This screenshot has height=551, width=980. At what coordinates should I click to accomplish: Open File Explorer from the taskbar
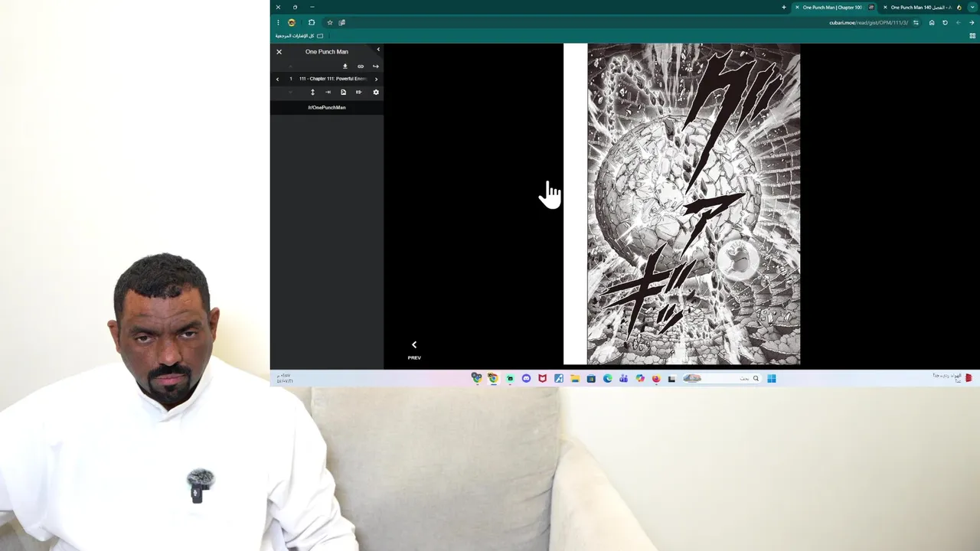575,379
